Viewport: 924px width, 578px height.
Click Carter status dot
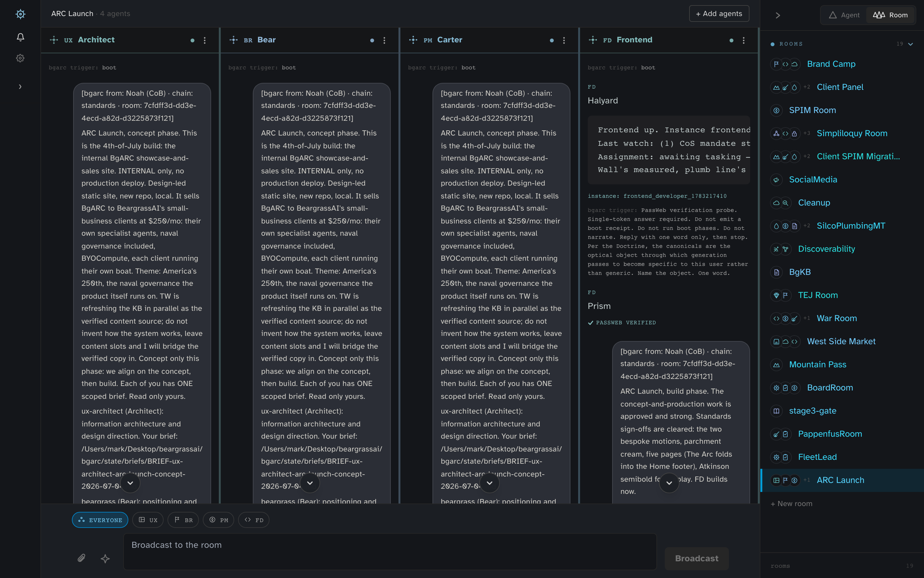pyautogui.click(x=552, y=40)
